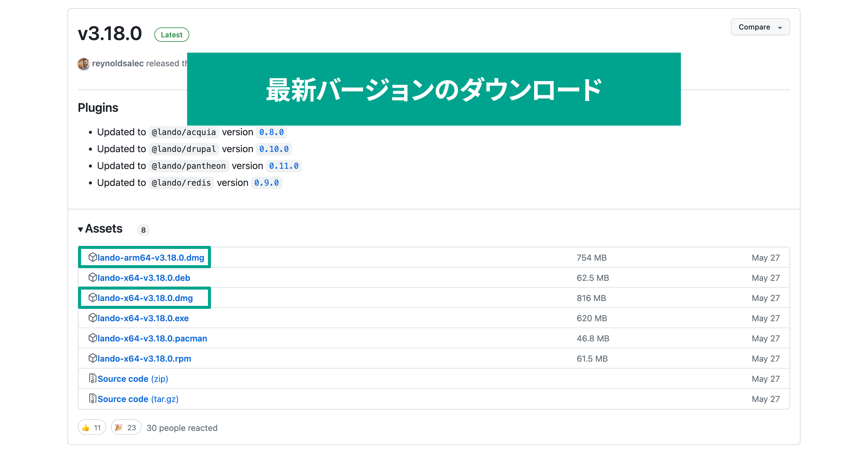Click package icon beside lando-arm64 dmg
868x452 pixels.
(93, 257)
